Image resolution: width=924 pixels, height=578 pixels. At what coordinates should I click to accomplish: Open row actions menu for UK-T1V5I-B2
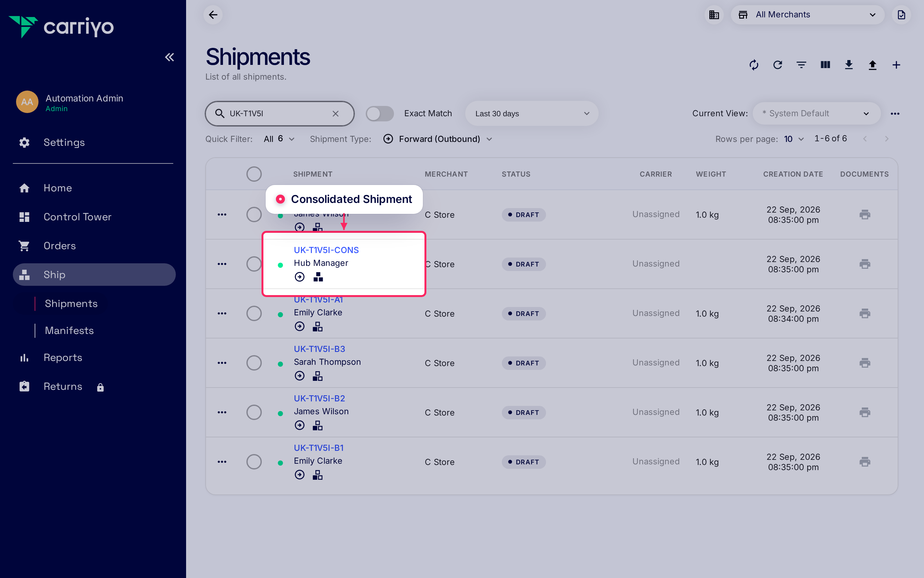[222, 413]
